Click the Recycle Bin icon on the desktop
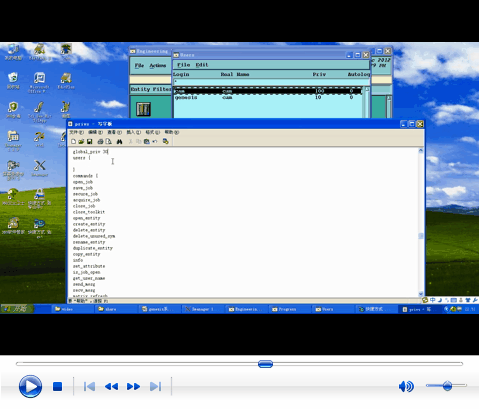 (x=13, y=81)
